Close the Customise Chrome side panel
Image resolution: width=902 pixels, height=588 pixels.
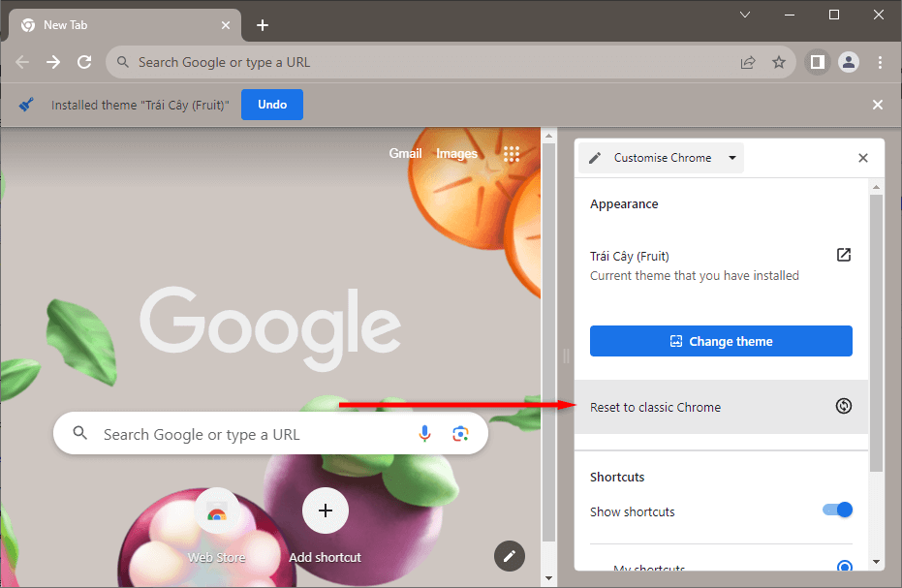point(863,158)
